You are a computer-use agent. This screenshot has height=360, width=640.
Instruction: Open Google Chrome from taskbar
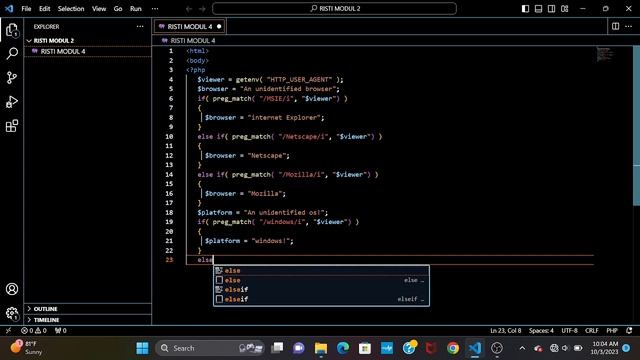point(453,348)
